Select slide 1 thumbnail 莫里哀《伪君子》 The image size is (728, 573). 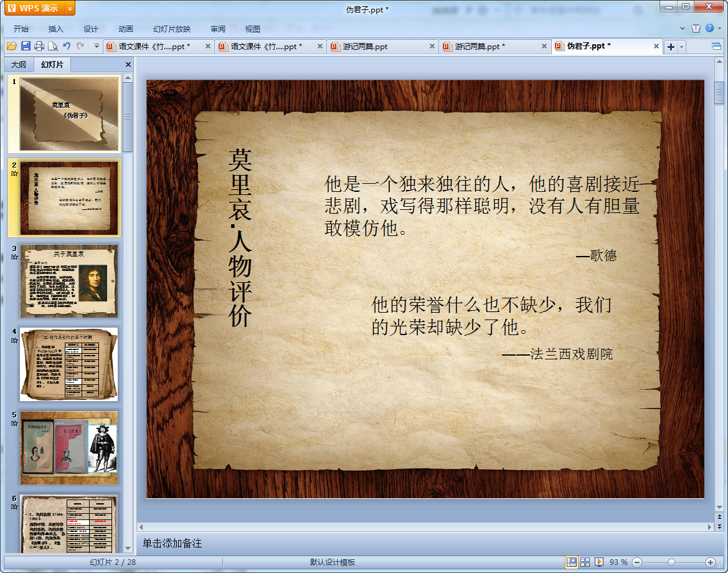69,114
